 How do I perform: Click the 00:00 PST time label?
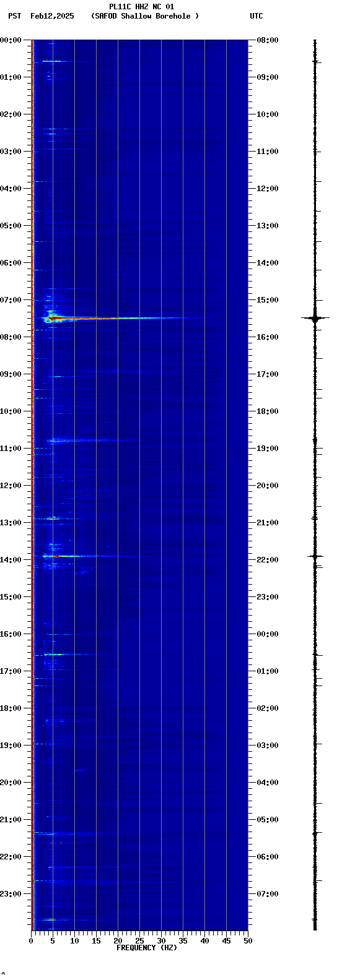click(11, 40)
